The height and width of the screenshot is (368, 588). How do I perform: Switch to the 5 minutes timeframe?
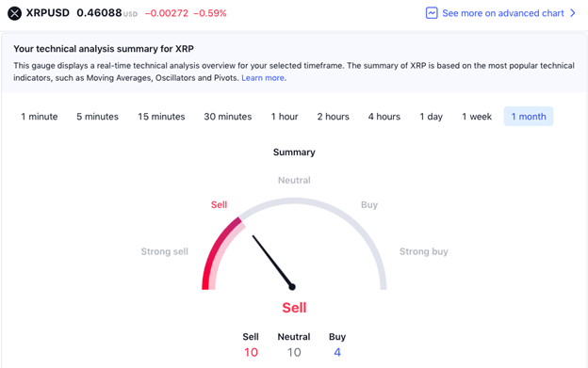97,117
